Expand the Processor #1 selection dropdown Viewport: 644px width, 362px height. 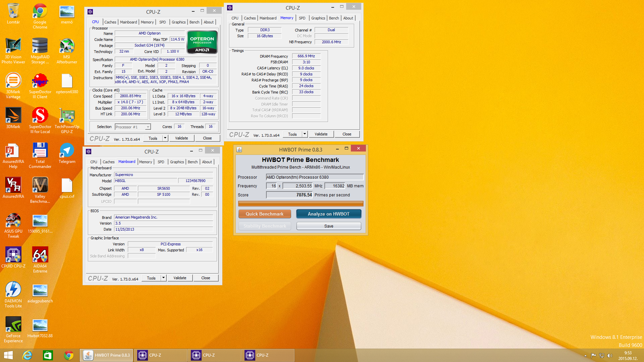pos(148,127)
